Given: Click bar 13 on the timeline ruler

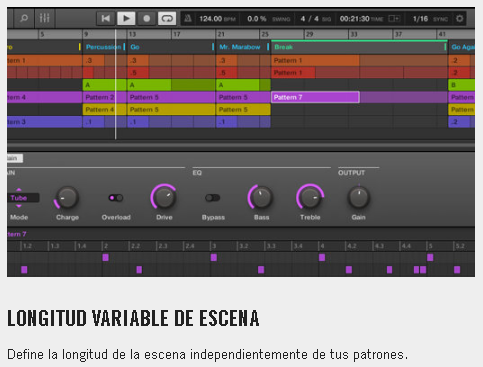Looking at the screenshot, I should [x=132, y=34].
